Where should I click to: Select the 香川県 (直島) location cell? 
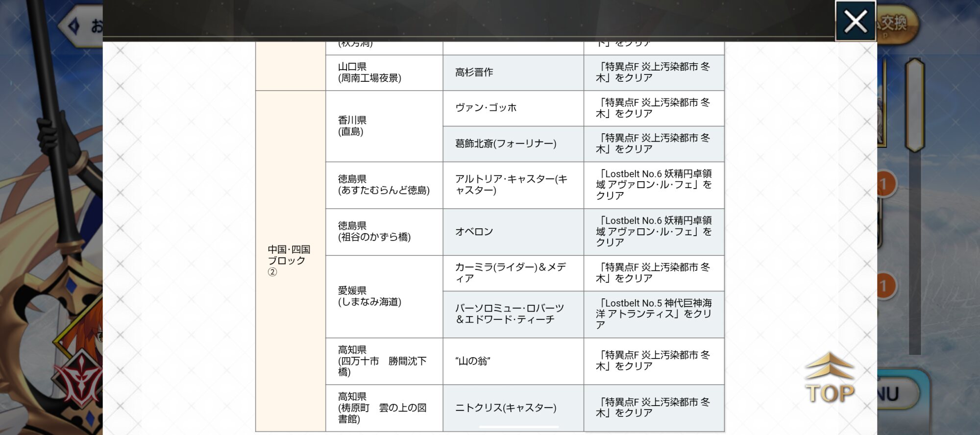coord(384,126)
